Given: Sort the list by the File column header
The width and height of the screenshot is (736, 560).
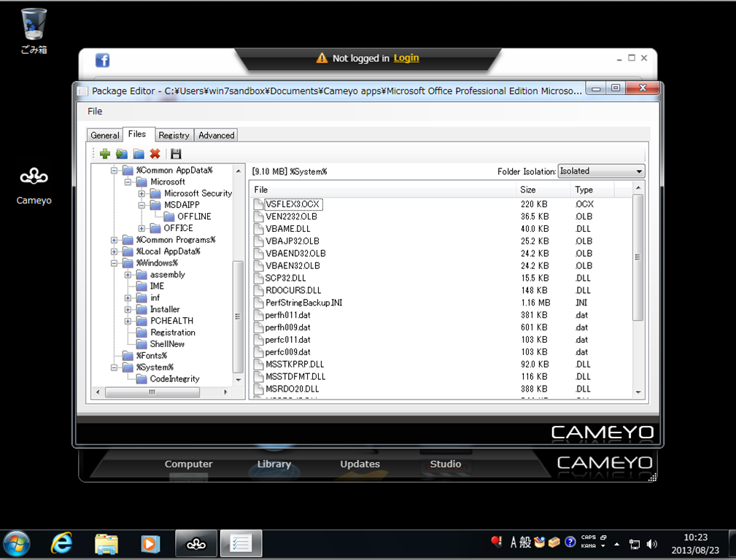Looking at the screenshot, I should (x=382, y=190).
